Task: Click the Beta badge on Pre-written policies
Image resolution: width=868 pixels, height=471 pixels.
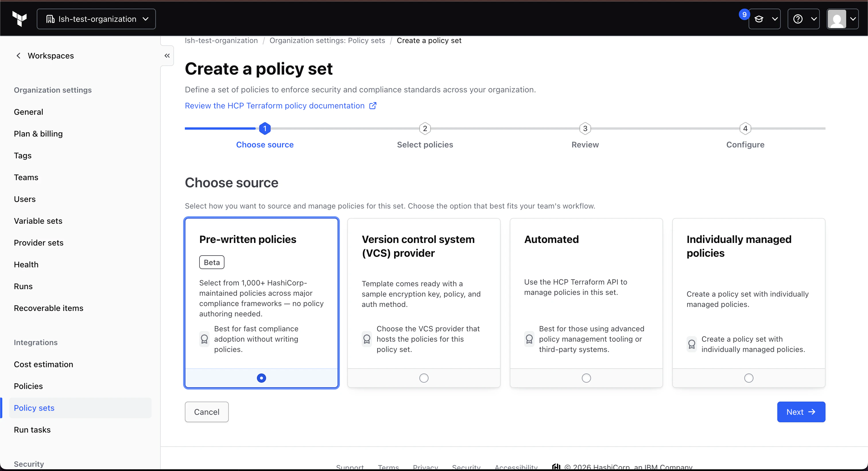Action: (212, 262)
